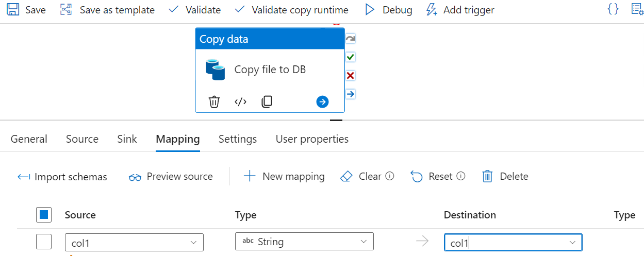The width and height of the screenshot is (644, 256).
Task: Clone the Copy file to DB activity
Action: 267,102
